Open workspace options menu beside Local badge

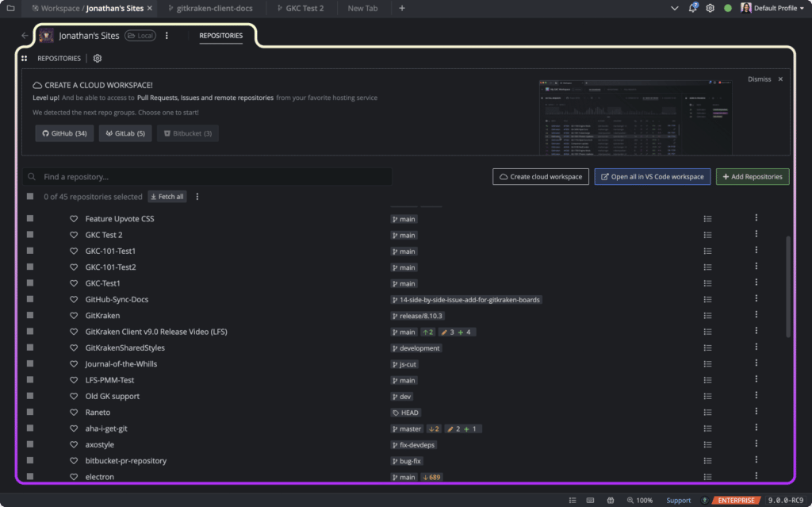167,36
